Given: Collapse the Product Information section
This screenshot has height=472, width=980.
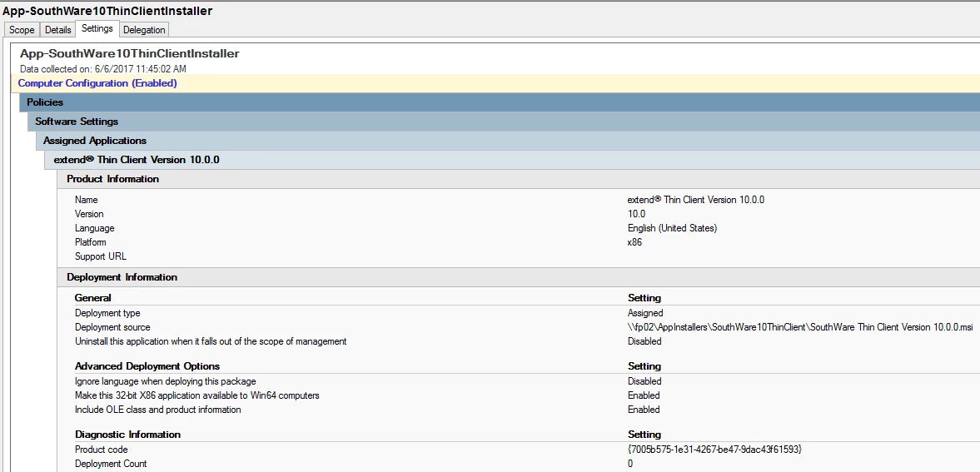Looking at the screenshot, I should coord(519,180).
